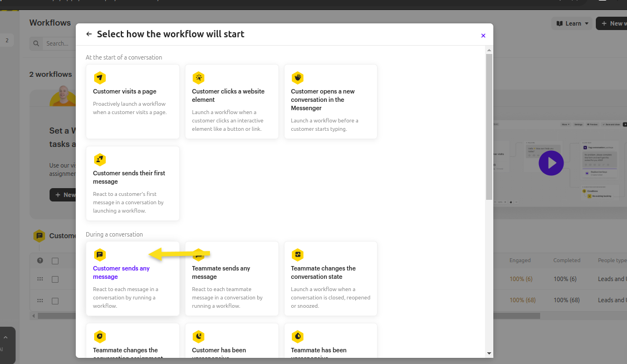Click the Completed column header
This screenshot has height=364, width=627.
[567, 260]
